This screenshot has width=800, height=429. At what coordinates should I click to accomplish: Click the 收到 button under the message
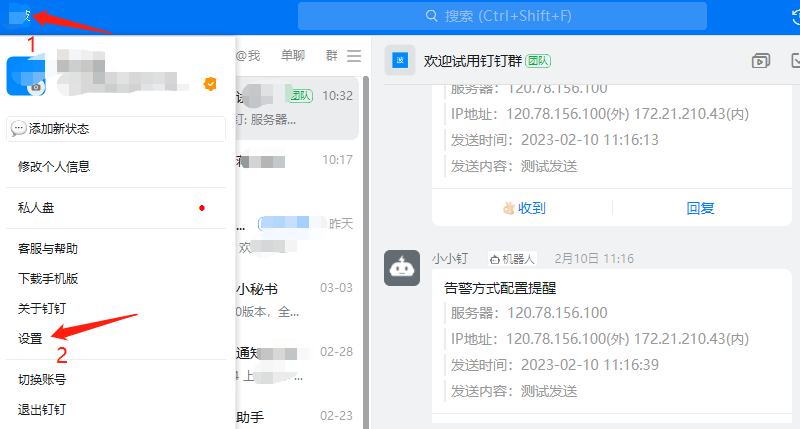pyautogui.click(x=523, y=208)
